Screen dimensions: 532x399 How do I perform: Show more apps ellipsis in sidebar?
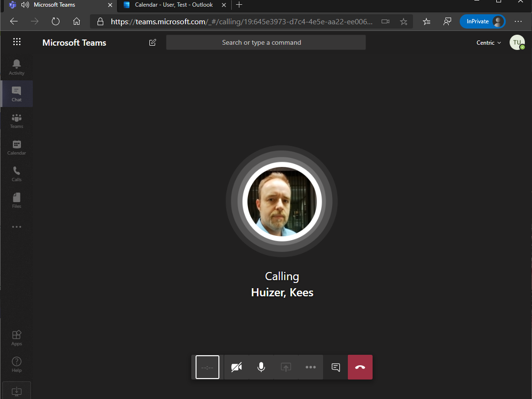[17, 227]
